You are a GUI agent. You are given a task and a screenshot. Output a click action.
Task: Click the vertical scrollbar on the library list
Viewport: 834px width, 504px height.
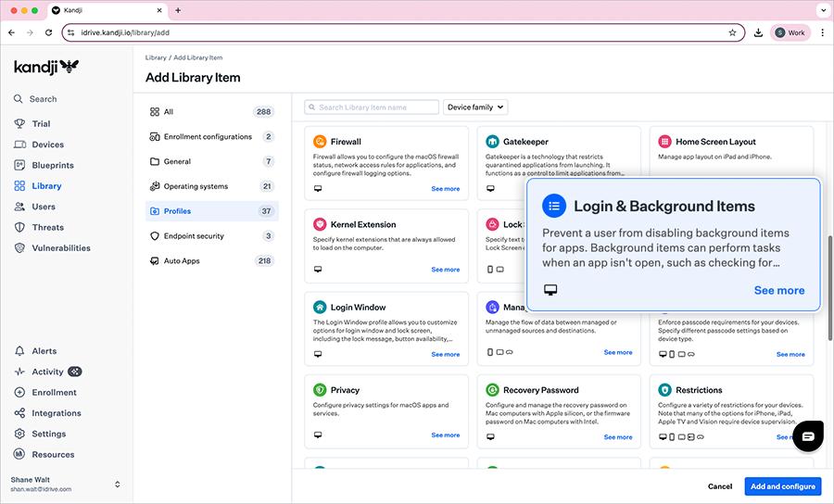[x=828, y=287]
